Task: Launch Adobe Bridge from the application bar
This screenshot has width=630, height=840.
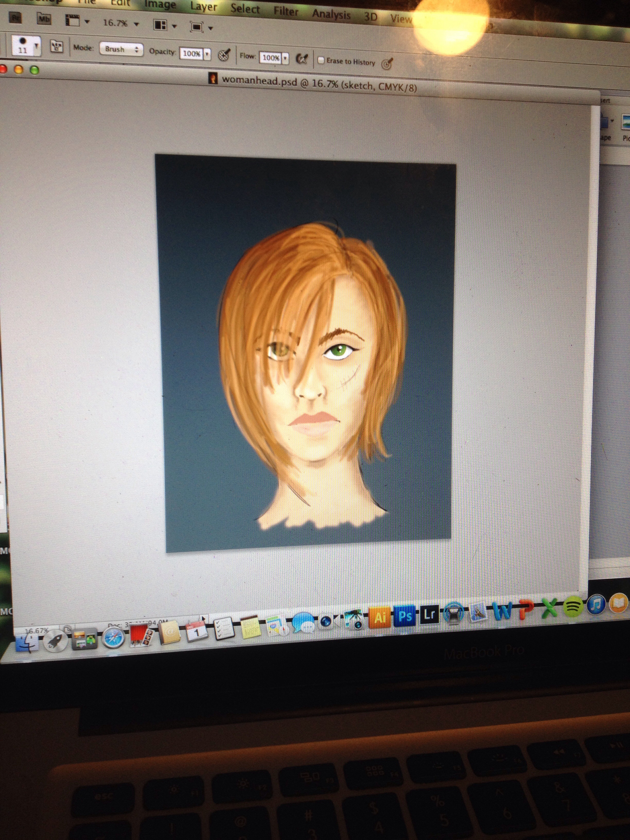Action: [15, 17]
